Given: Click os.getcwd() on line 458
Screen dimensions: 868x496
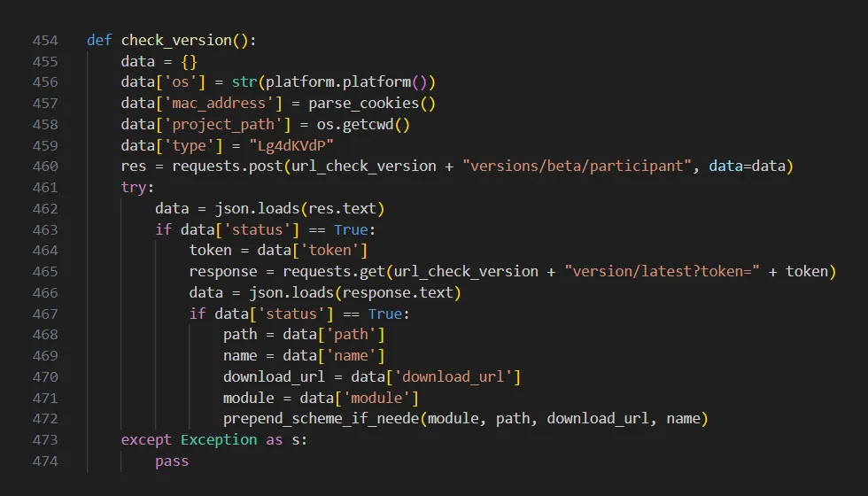Looking at the screenshot, I should (363, 125).
